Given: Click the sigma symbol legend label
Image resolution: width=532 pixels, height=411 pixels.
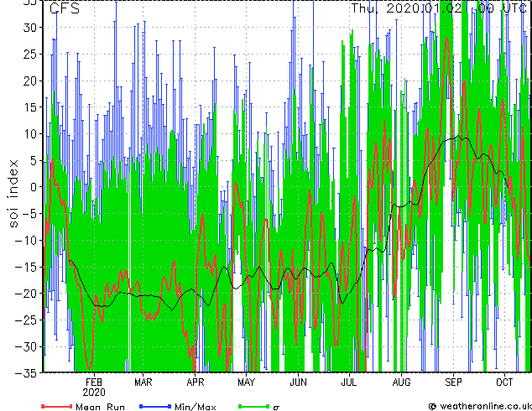Looking at the screenshot, I should 276,408.
